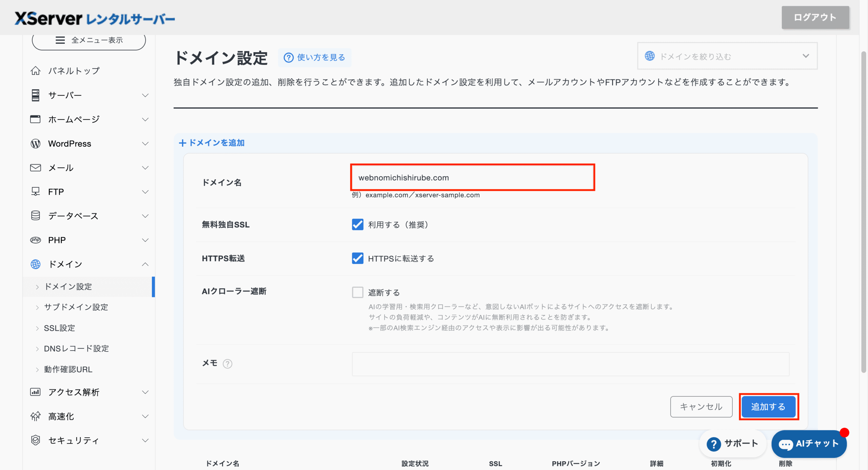Click the php logo icon in the sidebar
This screenshot has width=868, height=470.
[x=36, y=240]
